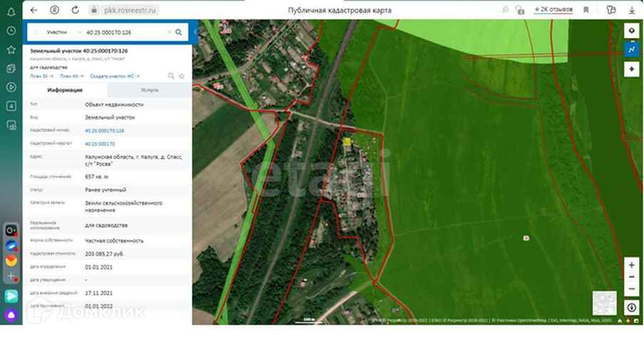Open Создать участок ЖС link
Image resolution: width=644 pixels, height=342 pixels.
coord(115,76)
